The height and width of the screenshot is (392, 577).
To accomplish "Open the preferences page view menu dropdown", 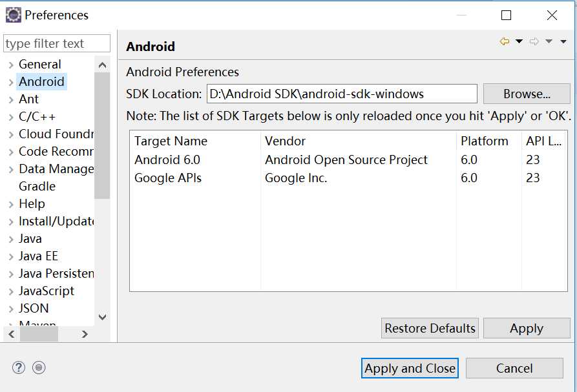I will [x=563, y=42].
